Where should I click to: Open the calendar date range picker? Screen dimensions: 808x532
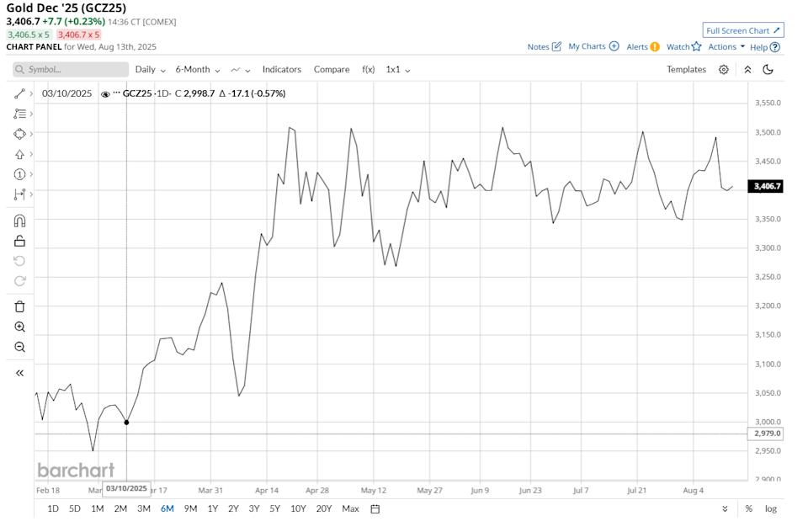click(x=375, y=508)
